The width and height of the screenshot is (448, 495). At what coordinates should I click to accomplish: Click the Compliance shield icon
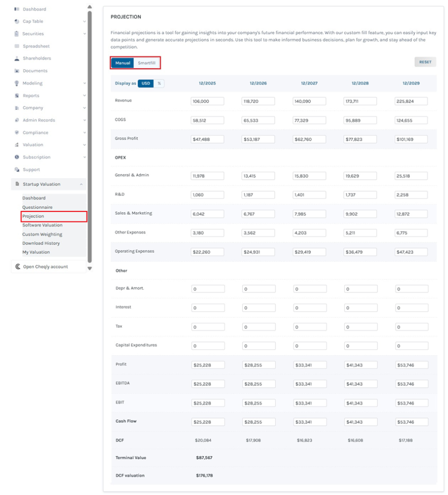coord(17,132)
